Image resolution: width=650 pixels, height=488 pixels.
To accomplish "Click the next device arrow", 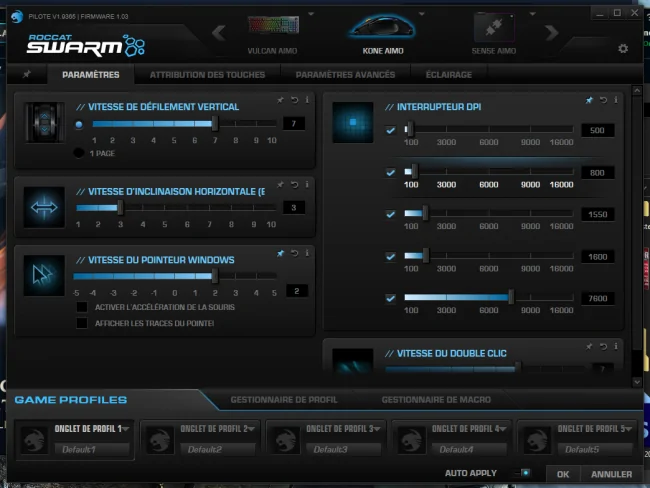I will [x=551, y=32].
